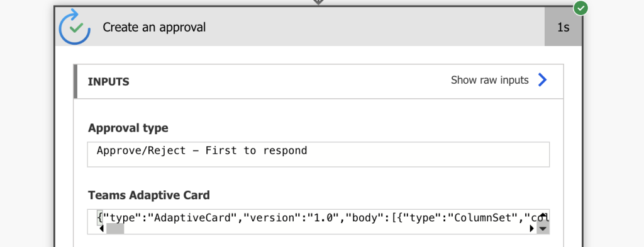Click the up arrow in the Adaptive Card field
644x247 pixels.
(543, 215)
